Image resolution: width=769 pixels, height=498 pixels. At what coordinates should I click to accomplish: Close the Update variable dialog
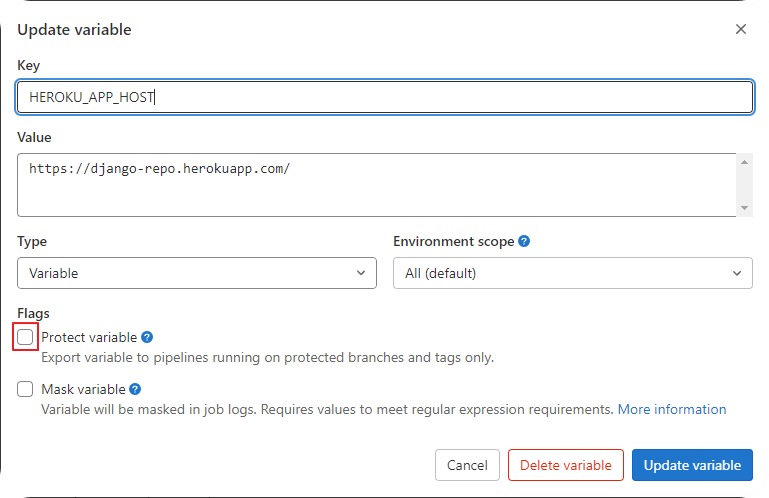[x=741, y=29]
